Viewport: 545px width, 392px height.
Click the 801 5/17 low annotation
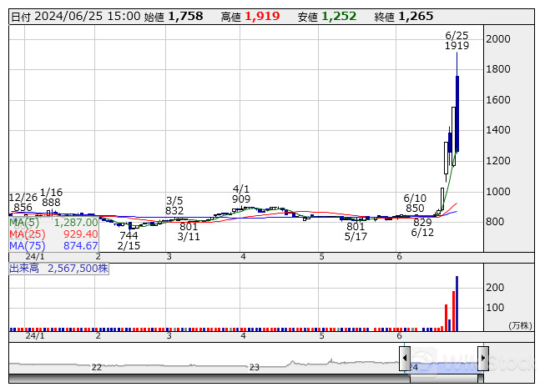click(x=356, y=232)
